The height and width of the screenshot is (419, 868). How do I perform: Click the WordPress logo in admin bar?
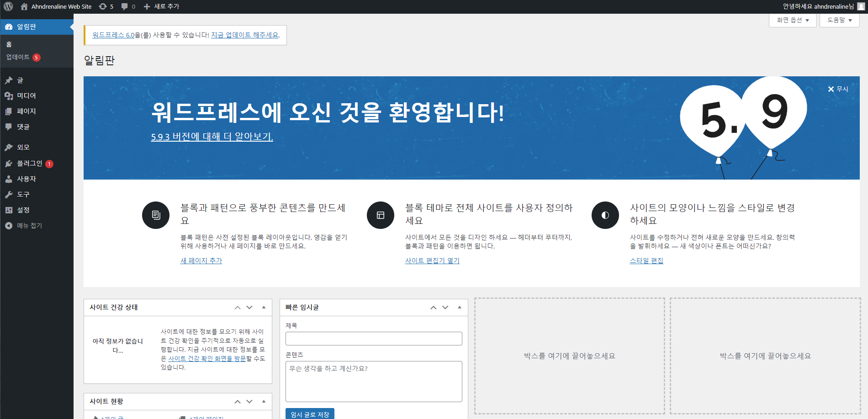pyautogui.click(x=8, y=6)
